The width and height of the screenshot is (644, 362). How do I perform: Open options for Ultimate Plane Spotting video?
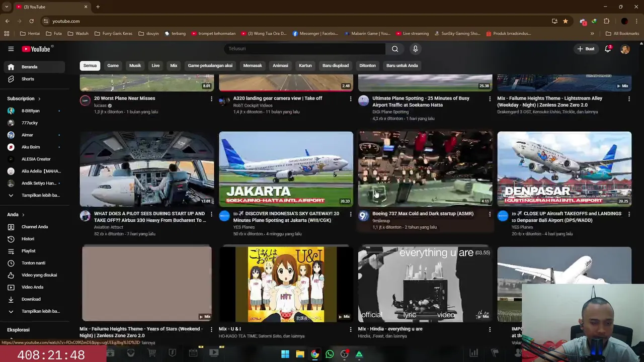(490, 99)
